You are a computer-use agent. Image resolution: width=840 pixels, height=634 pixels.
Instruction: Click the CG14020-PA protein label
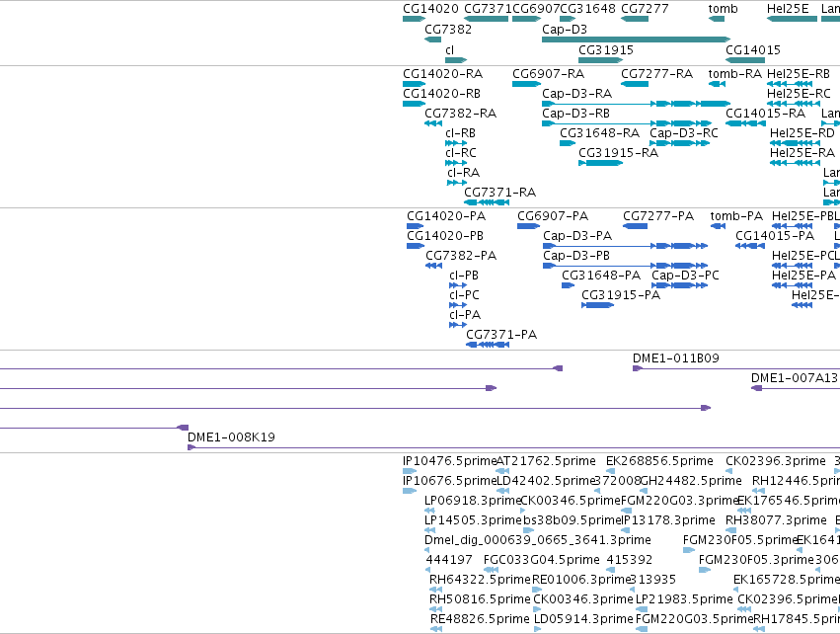[446, 216]
